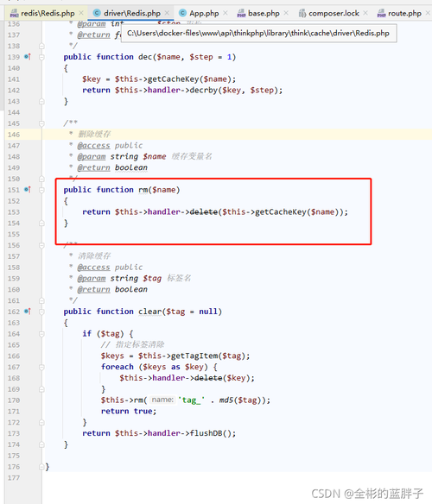Click the @param tag on line 148
Image resolution: width=432 pixels, height=504 pixels.
[x=92, y=156]
